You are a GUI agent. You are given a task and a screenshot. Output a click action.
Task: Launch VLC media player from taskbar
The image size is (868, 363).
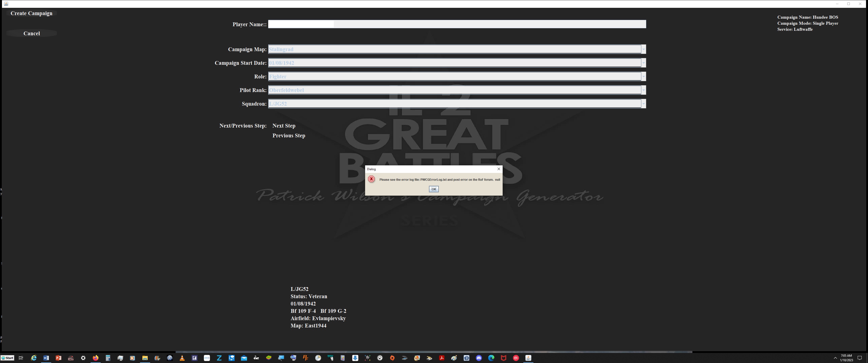click(x=182, y=358)
